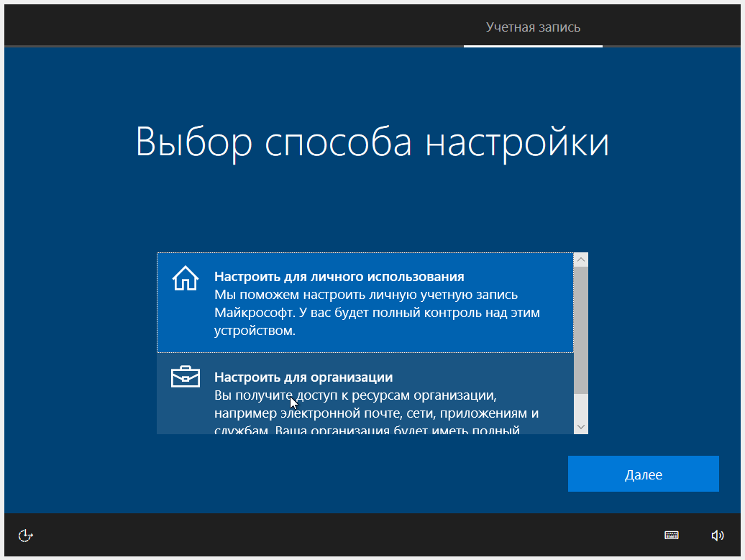Click the organization description starting Вы получите
The height and width of the screenshot is (560, 745).
coord(355,395)
